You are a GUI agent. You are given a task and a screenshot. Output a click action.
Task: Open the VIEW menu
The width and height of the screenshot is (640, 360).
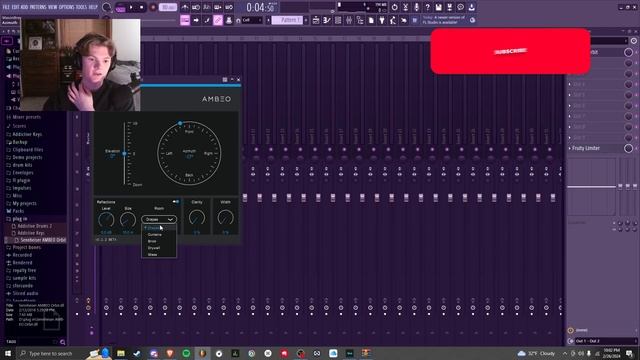pyautogui.click(x=53, y=7)
